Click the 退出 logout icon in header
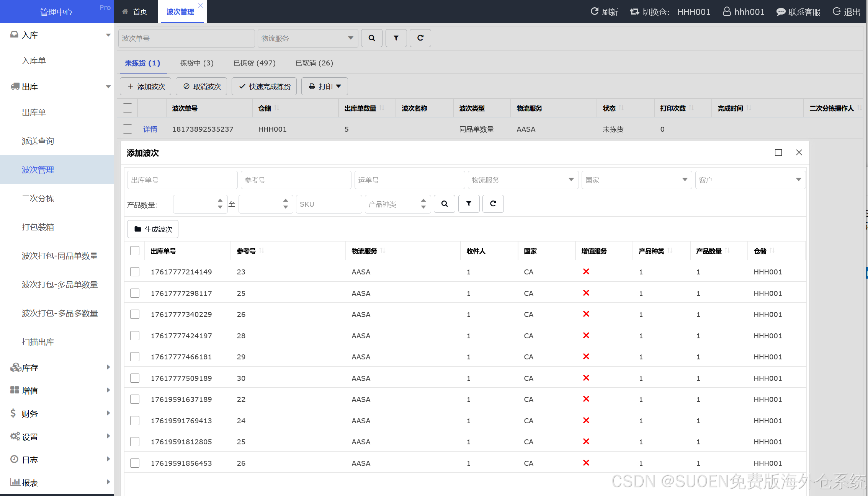 tap(837, 11)
